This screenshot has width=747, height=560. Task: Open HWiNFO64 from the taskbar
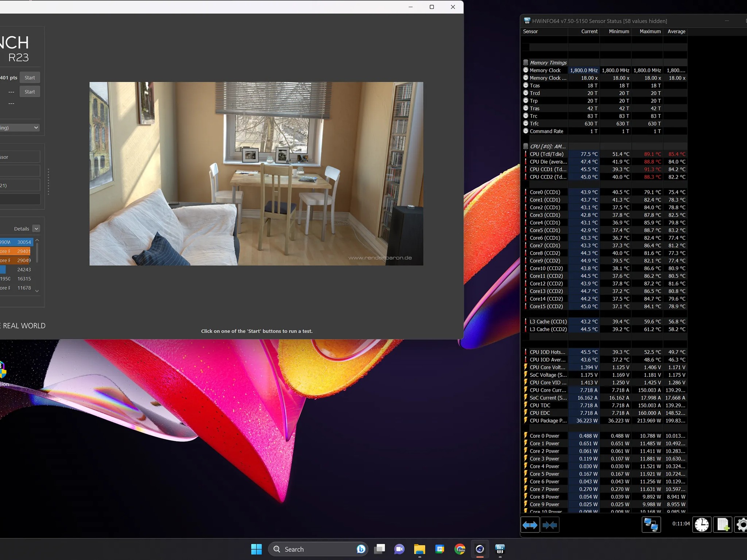pos(500,549)
